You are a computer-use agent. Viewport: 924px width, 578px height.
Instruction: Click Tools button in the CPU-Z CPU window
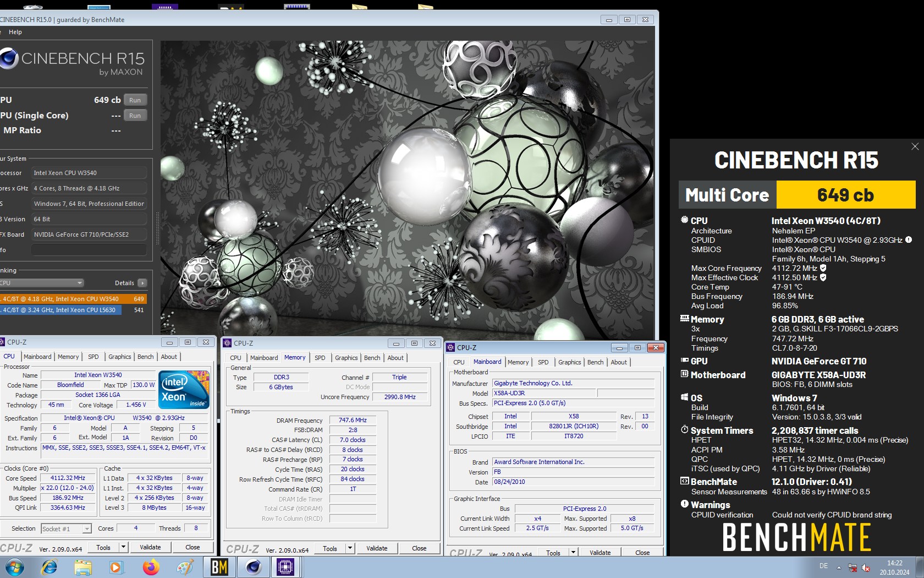pyautogui.click(x=103, y=547)
